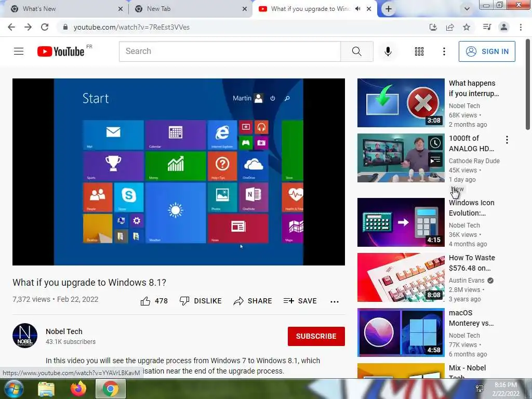This screenshot has width=532, height=399.
Task: Add ANALOG HD video to Watch later
Action: pyautogui.click(x=435, y=143)
